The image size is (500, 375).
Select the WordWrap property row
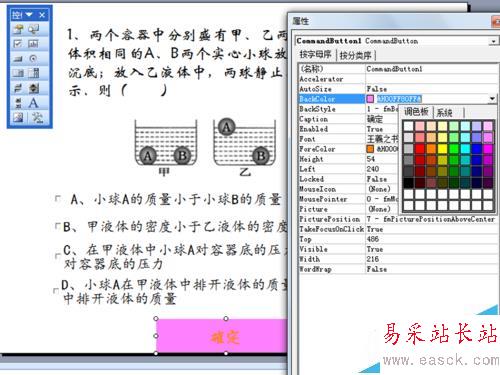point(397,269)
